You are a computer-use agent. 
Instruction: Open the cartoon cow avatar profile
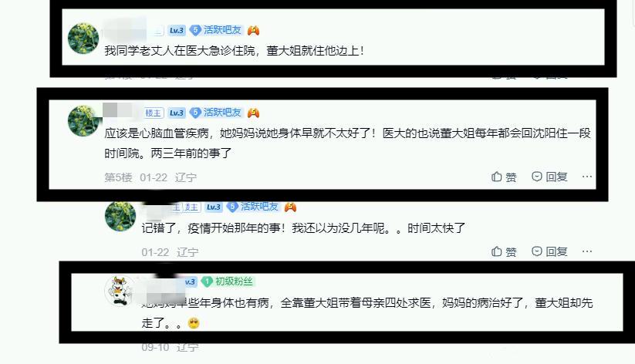click(118, 291)
